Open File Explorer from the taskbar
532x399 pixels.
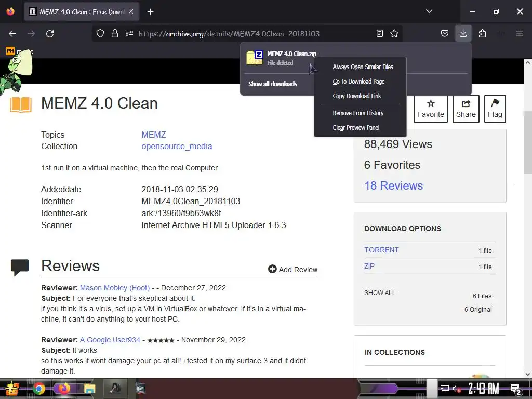tap(89, 389)
